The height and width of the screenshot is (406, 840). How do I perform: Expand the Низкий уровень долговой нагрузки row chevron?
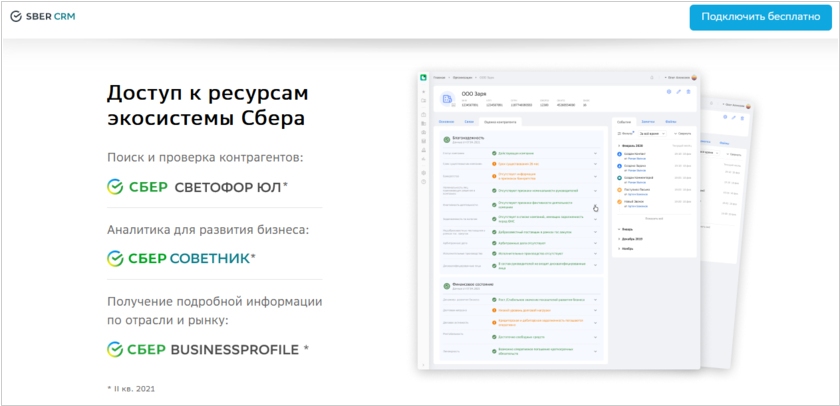[x=596, y=310]
